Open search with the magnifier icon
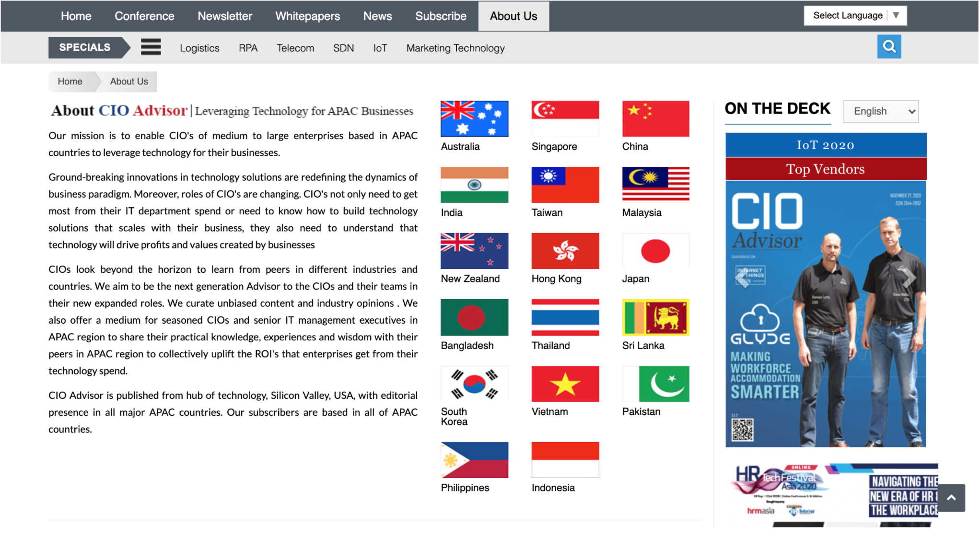Image resolution: width=980 pixels, height=560 pixels. (x=889, y=47)
